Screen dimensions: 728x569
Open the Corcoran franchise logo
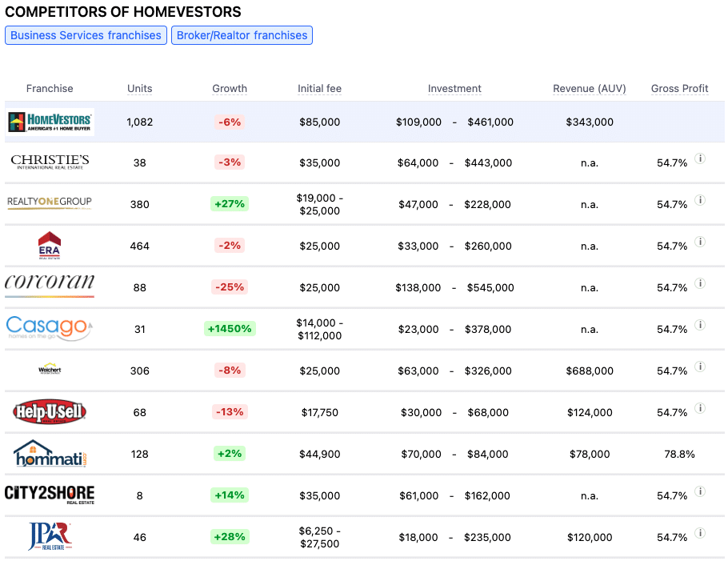[50, 285]
